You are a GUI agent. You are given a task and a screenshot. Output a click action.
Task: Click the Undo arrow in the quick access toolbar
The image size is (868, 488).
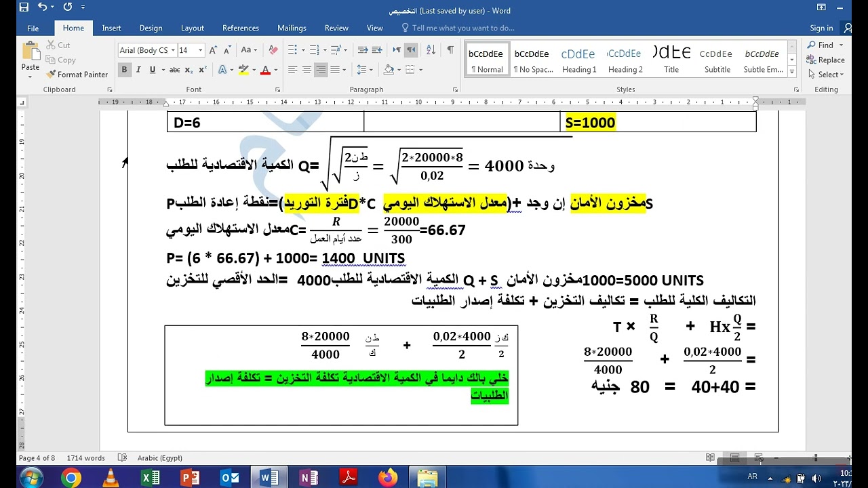pyautogui.click(x=43, y=7)
